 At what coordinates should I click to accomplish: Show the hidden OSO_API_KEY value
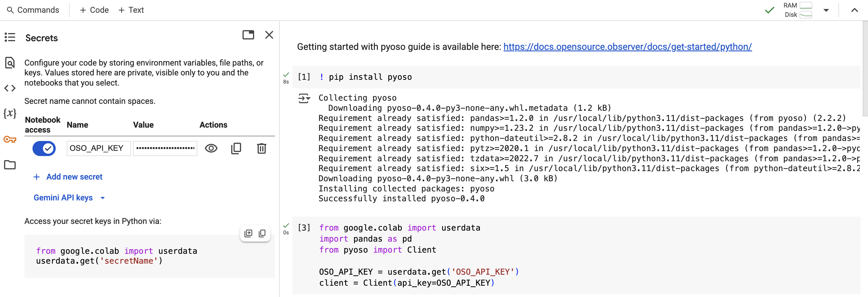coord(211,148)
